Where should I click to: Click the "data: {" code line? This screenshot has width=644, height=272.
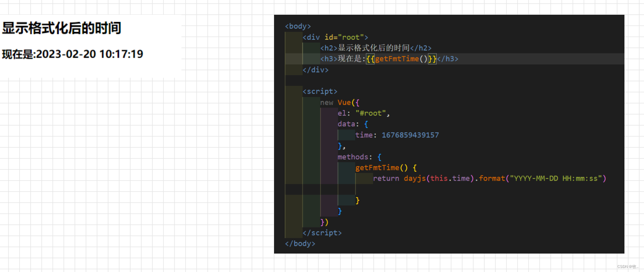[353, 124]
